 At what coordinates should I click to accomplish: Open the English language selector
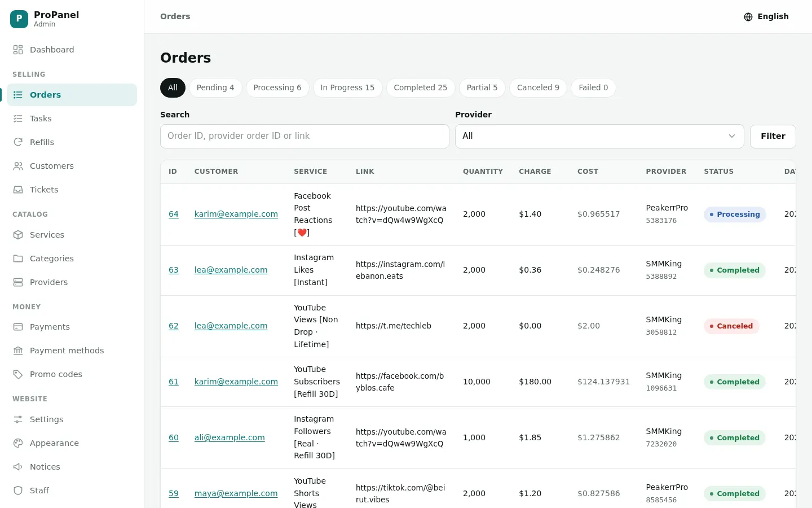[766, 17]
